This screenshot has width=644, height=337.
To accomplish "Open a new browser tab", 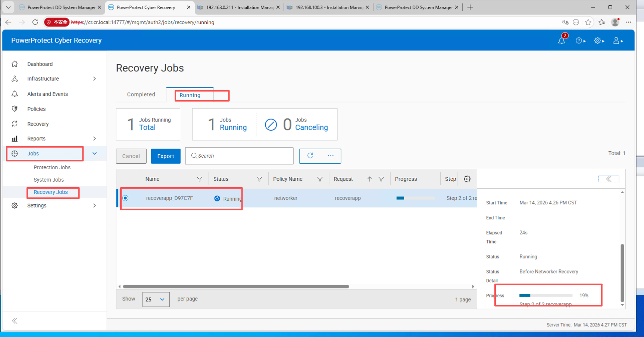I will pos(470,7).
